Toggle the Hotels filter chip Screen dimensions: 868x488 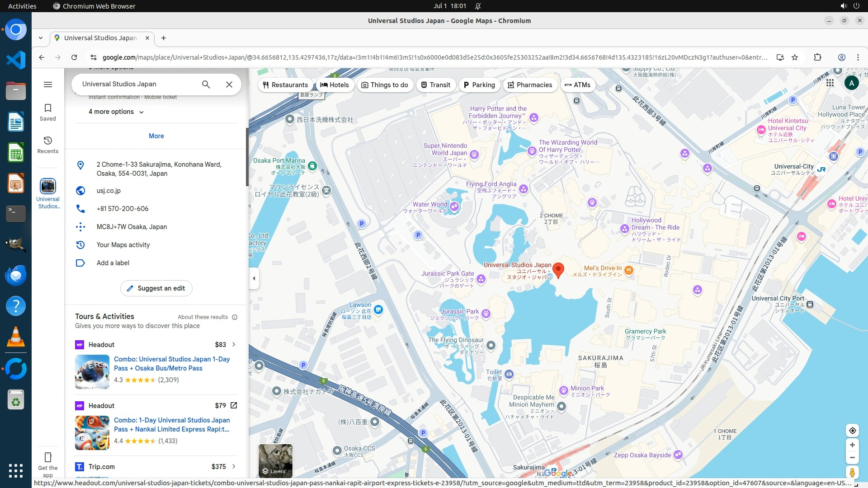click(335, 85)
